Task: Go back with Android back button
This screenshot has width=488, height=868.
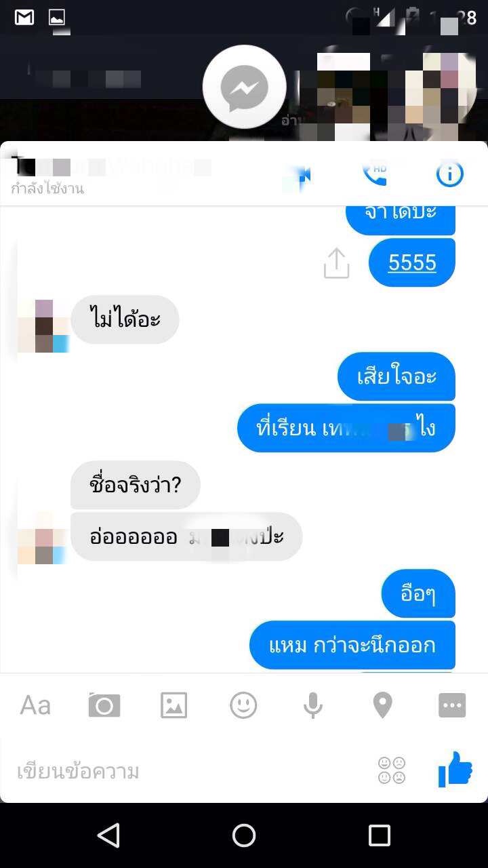Action: coord(108,835)
